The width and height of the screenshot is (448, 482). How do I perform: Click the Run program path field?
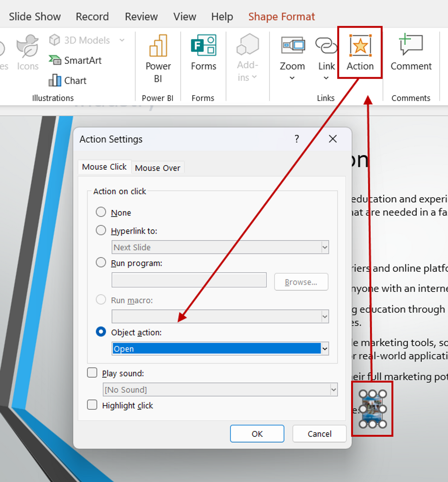pyautogui.click(x=189, y=280)
